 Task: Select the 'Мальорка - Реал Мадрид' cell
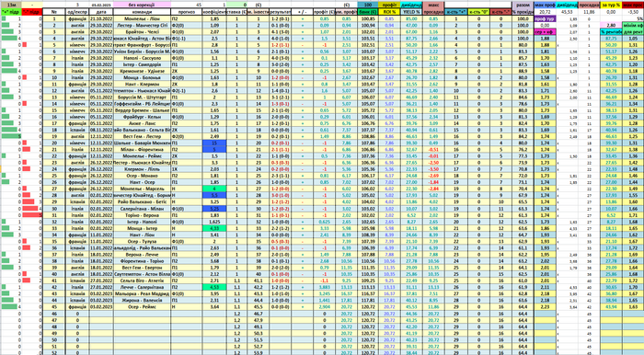(x=142, y=293)
